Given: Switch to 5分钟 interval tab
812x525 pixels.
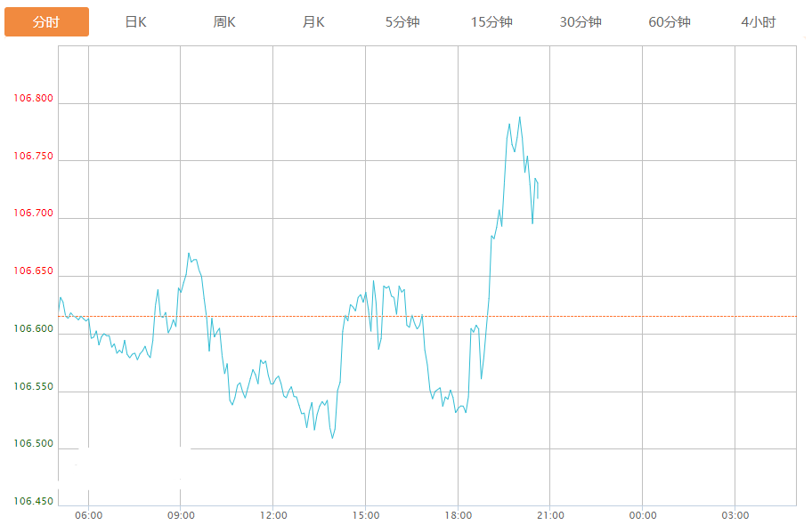Looking at the screenshot, I should [402, 22].
